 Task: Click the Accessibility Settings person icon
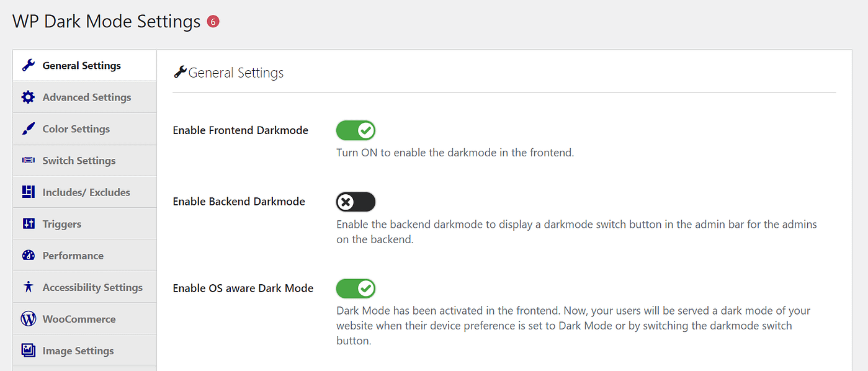(29, 287)
